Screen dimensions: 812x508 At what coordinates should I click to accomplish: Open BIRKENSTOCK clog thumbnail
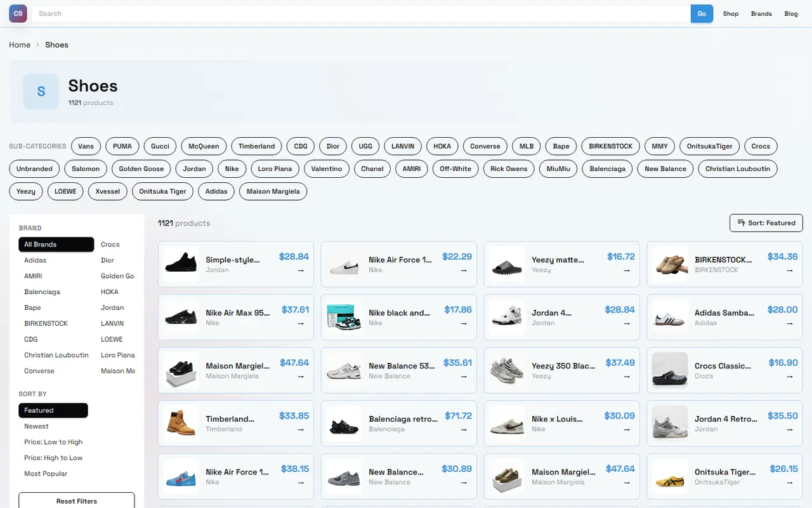[670, 264]
